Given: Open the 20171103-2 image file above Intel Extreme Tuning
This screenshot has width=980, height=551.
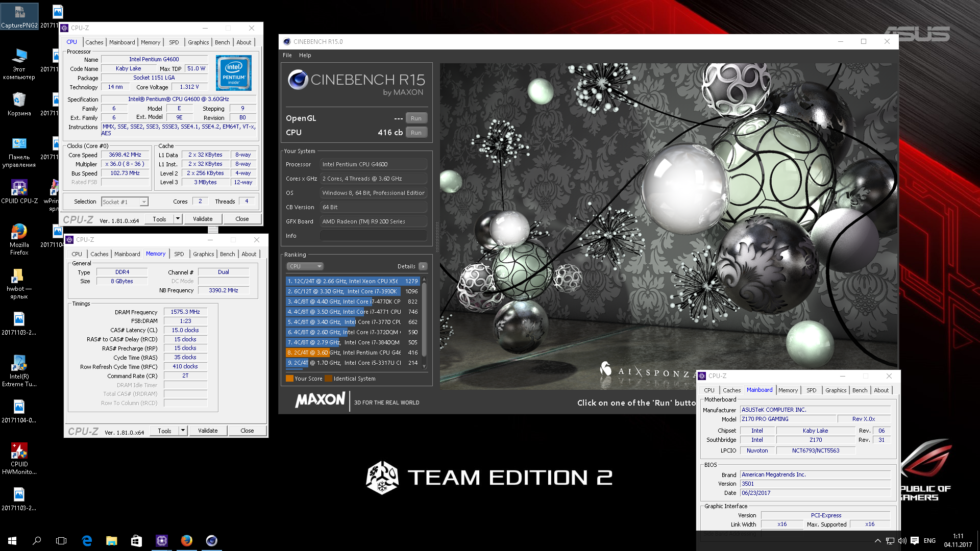Looking at the screenshot, I should tap(19, 324).
